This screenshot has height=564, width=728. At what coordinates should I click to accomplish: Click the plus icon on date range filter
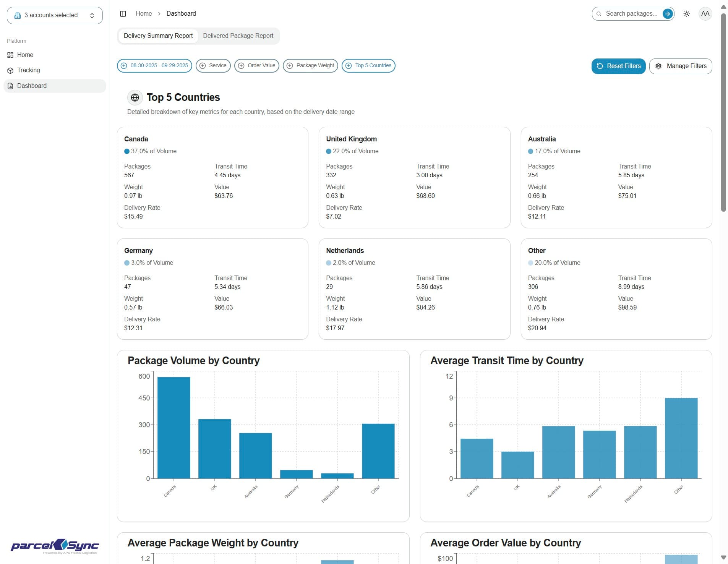coord(124,66)
